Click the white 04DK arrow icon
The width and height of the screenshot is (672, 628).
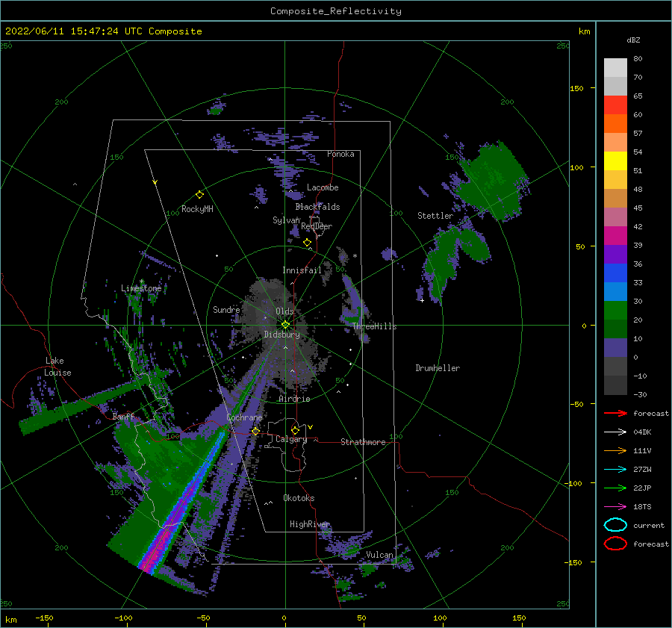615,432
